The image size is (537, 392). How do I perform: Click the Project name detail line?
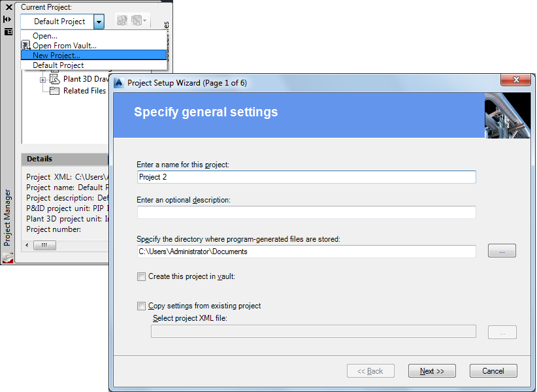[x=67, y=188]
